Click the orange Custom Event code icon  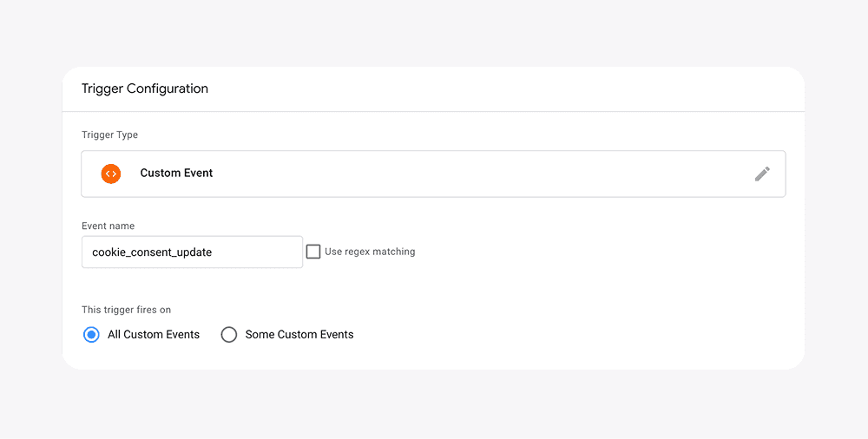click(x=111, y=174)
